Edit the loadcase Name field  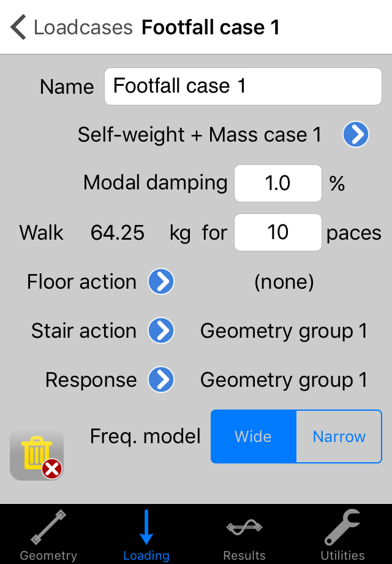point(243,86)
